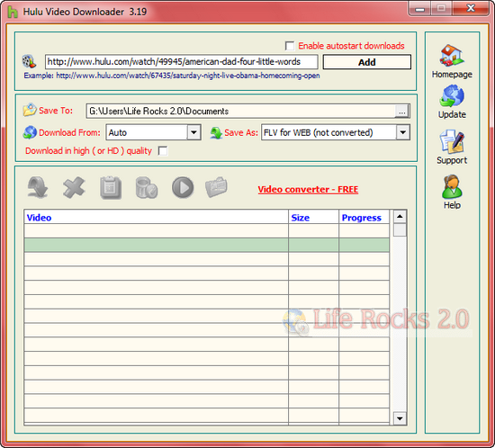Open the Update globe icon

click(x=452, y=96)
